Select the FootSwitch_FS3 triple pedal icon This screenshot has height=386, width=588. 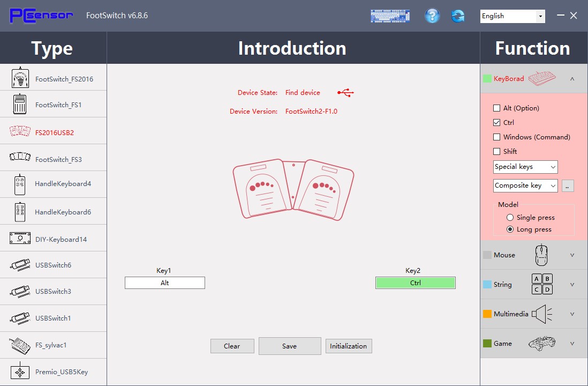pyautogui.click(x=20, y=157)
